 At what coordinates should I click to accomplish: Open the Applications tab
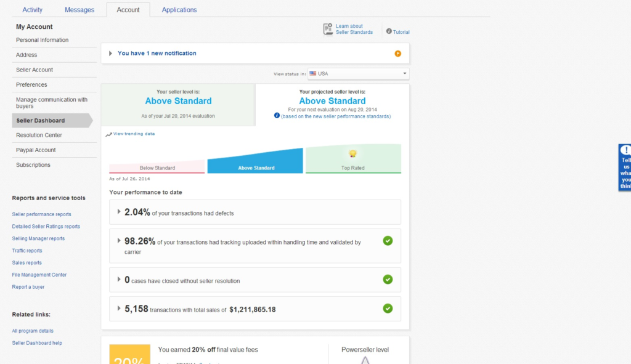click(179, 10)
